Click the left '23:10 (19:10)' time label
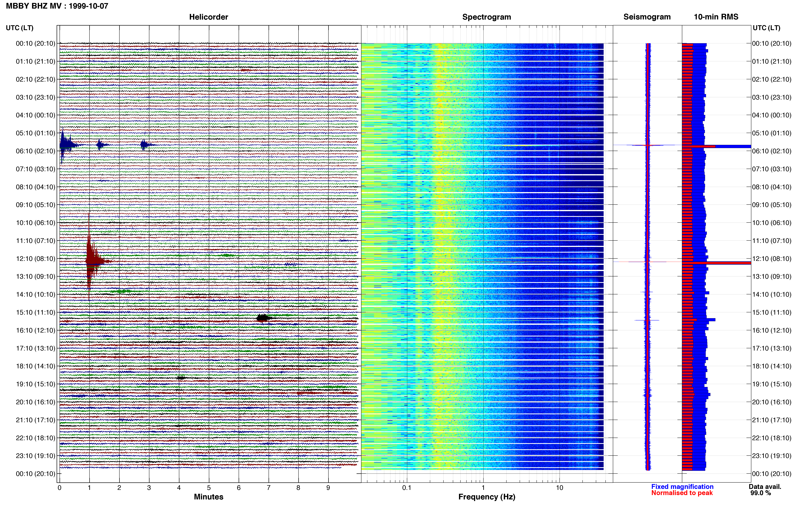The image size is (812, 508). tap(36, 456)
